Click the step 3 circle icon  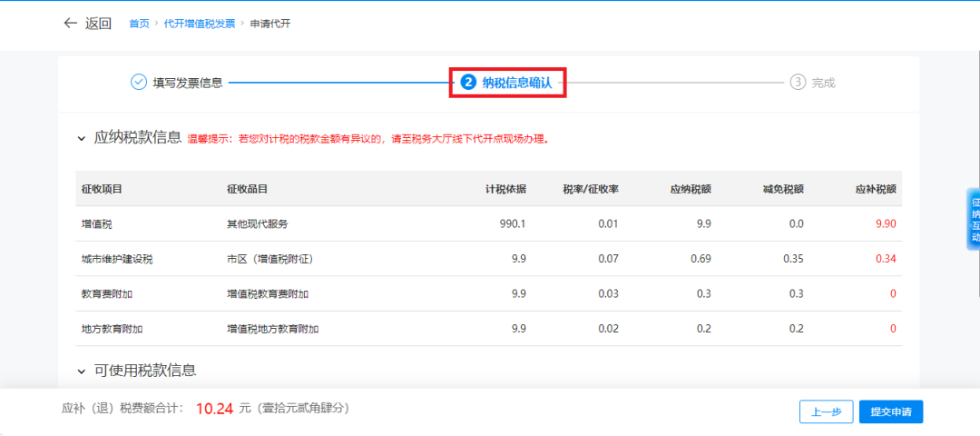tap(798, 82)
